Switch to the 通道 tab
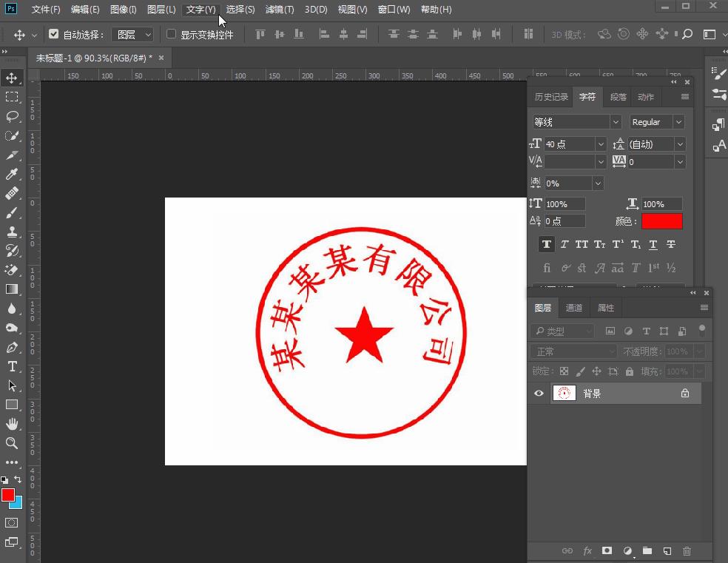 [x=574, y=307]
